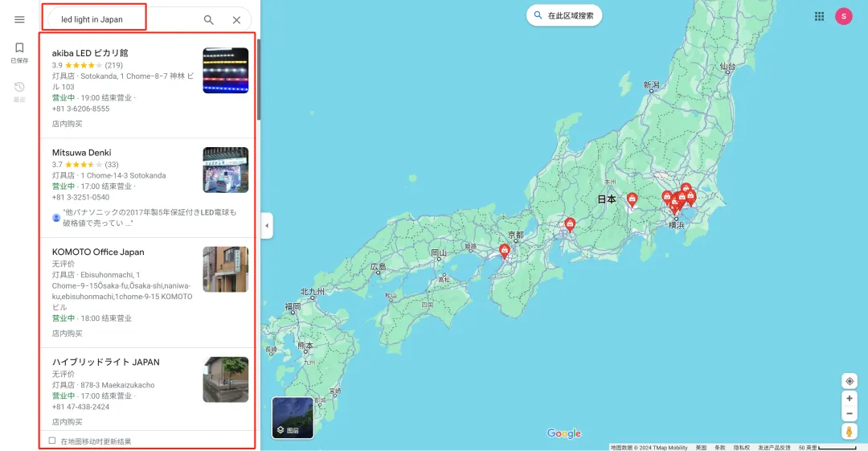
Task: Open the hamburger main menu
Action: click(19, 19)
